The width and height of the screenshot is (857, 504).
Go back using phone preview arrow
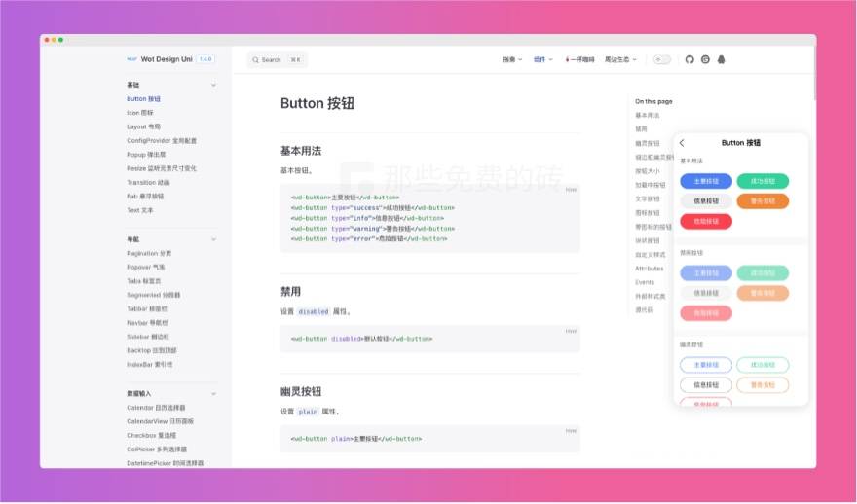pyautogui.click(x=682, y=143)
